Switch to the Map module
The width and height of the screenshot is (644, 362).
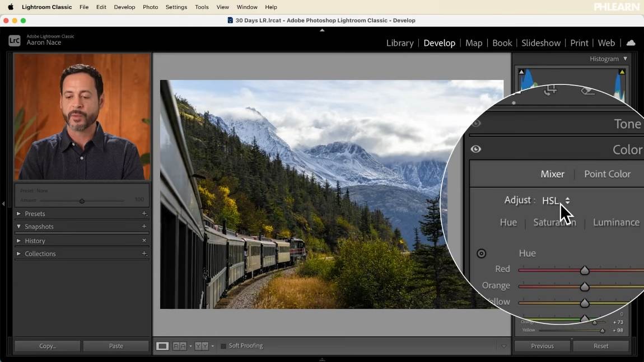tap(474, 43)
